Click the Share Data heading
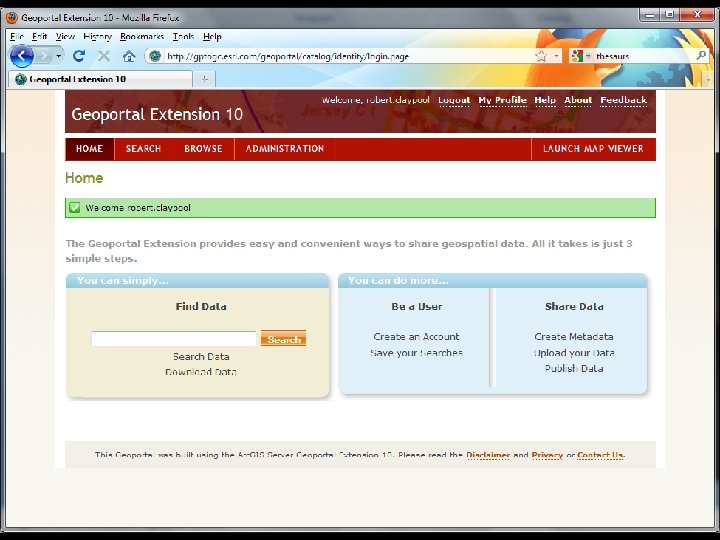720x540 pixels. click(574, 306)
